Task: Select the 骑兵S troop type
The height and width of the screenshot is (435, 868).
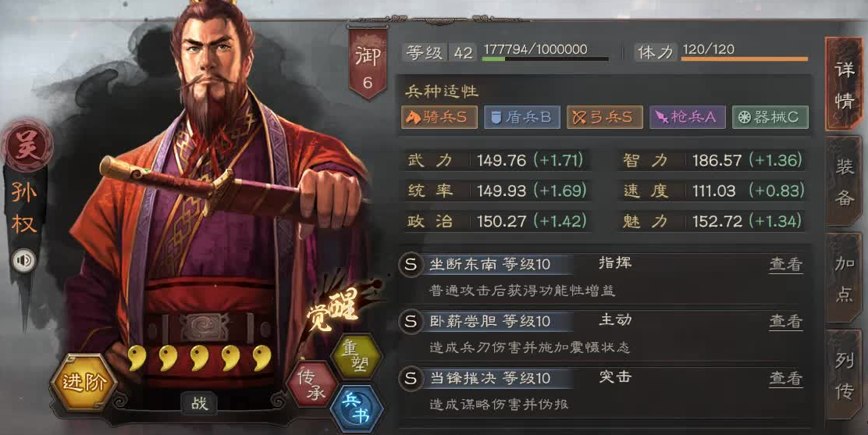Action: pos(439,117)
